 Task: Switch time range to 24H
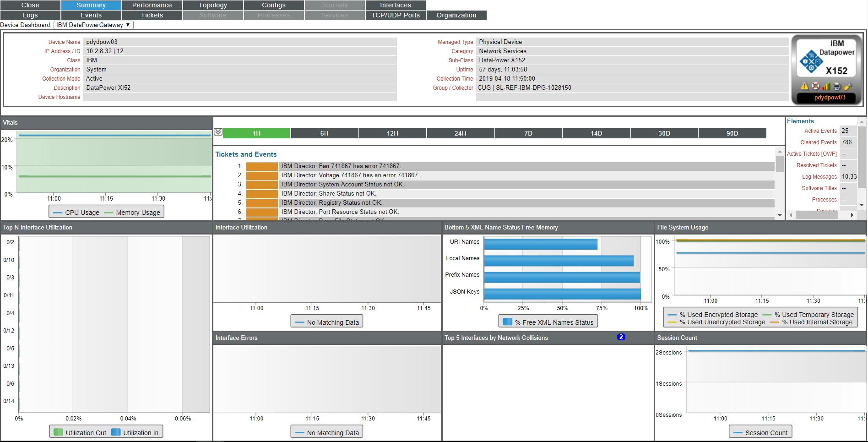461,133
